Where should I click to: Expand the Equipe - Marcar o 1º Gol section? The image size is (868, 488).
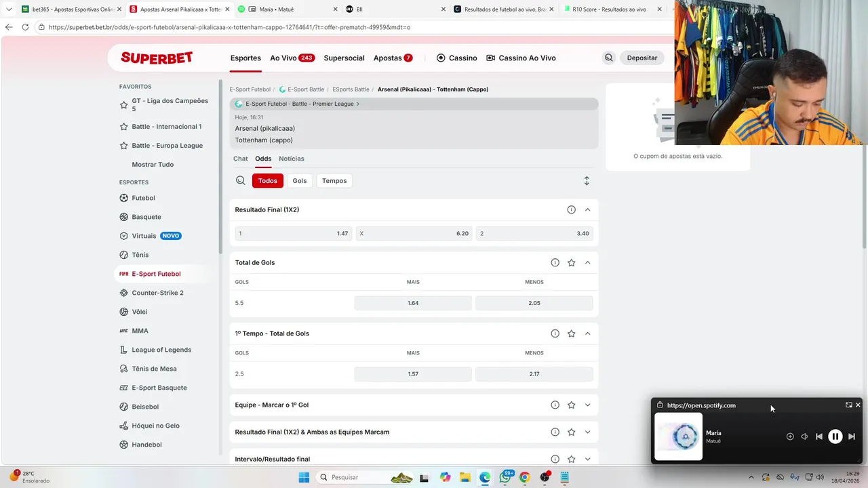[587, 405]
